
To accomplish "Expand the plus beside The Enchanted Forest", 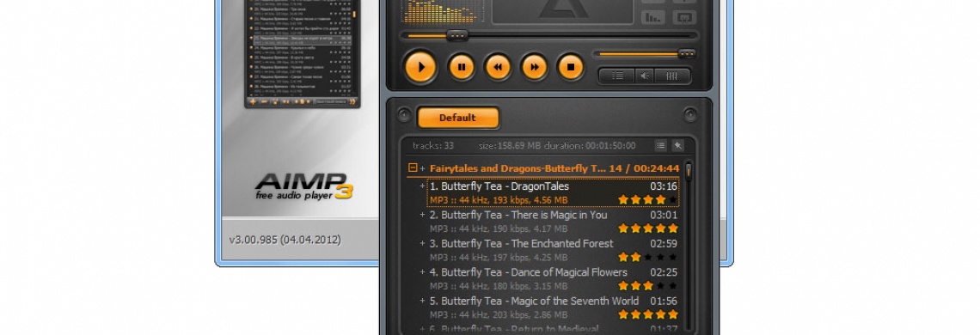I will [x=422, y=244].
